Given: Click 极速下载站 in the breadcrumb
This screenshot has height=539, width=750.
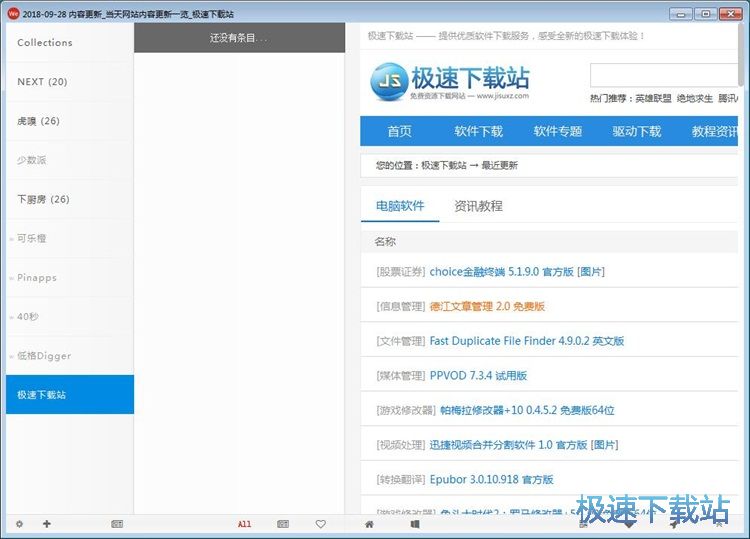Looking at the screenshot, I should (x=443, y=165).
